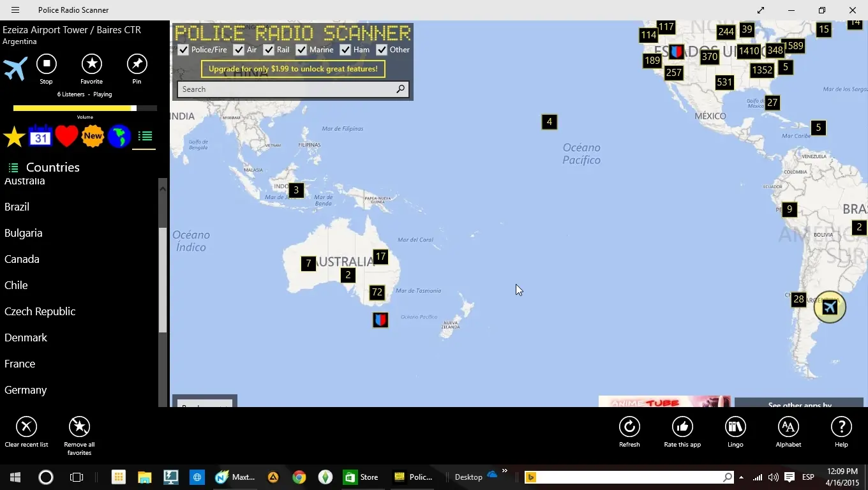Image resolution: width=868 pixels, height=490 pixels.
Task: Click the magnifier icon in Search box
Action: (400, 89)
